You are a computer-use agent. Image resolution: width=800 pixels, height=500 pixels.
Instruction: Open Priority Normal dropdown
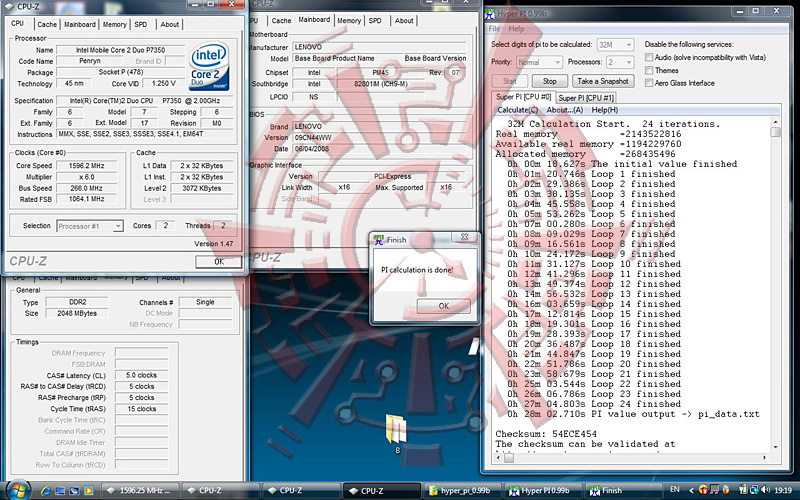(539, 62)
